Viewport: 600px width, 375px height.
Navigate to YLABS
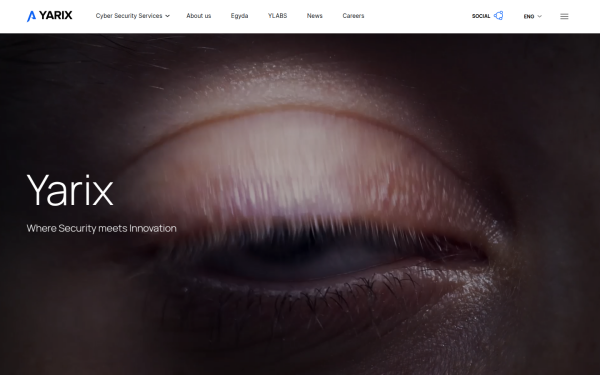click(x=277, y=16)
